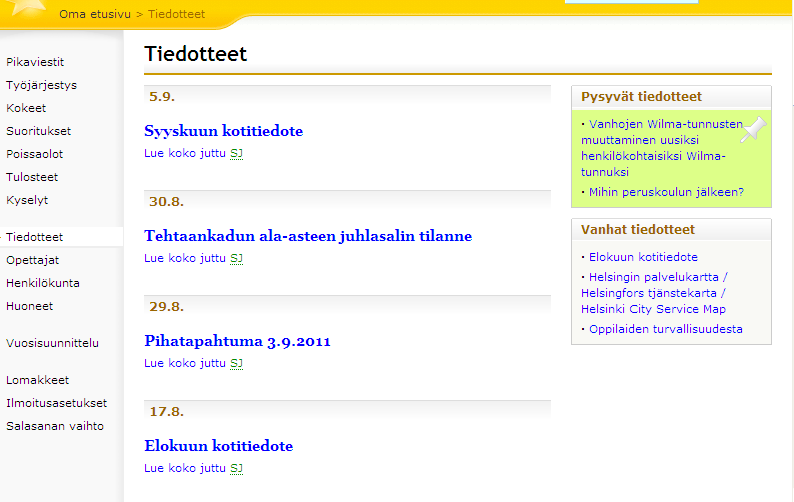Select Salasanan vaihto in the sidebar
Image resolution: width=794 pixels, height=502 pixels.
[55, 426]
